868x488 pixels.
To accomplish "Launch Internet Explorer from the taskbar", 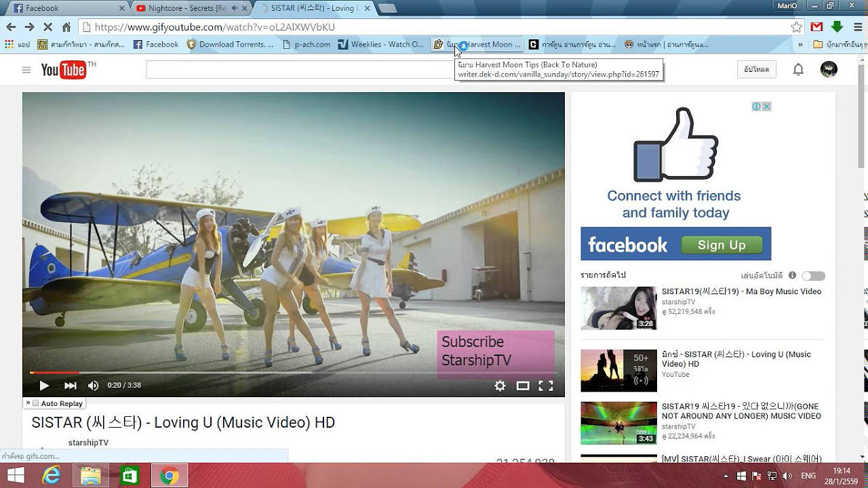I will pyautogui.click(x=52, y=476).
